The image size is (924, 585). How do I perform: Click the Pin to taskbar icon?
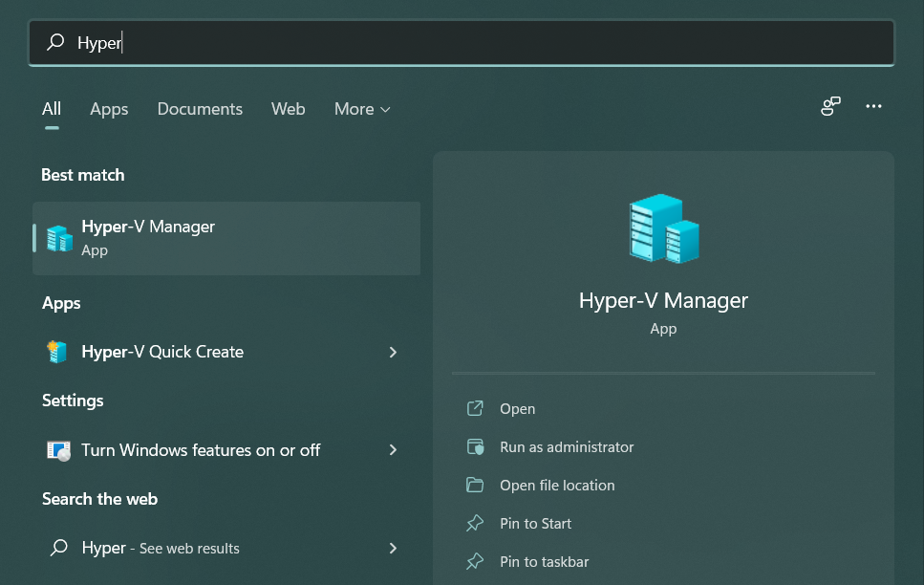[475, 561]
